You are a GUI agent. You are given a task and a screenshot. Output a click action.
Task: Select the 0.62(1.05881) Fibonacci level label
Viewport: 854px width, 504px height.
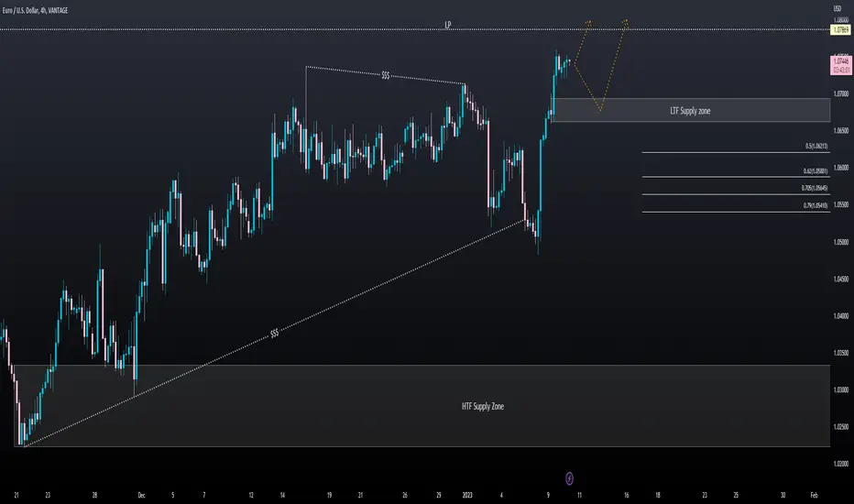click(x=816, y=170)
